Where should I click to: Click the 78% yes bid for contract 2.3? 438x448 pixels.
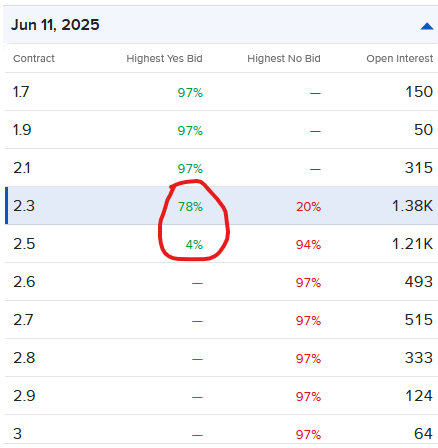pos(190,206)
